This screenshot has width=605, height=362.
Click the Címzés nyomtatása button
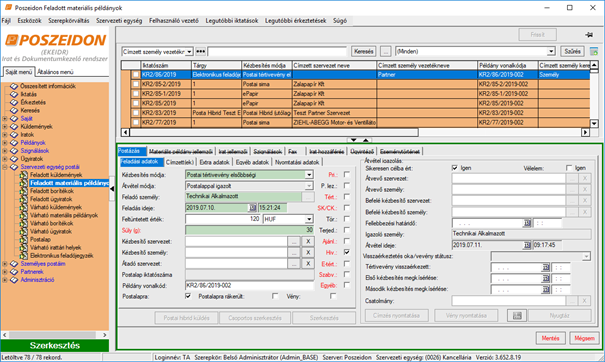click(x=396, y=316)
